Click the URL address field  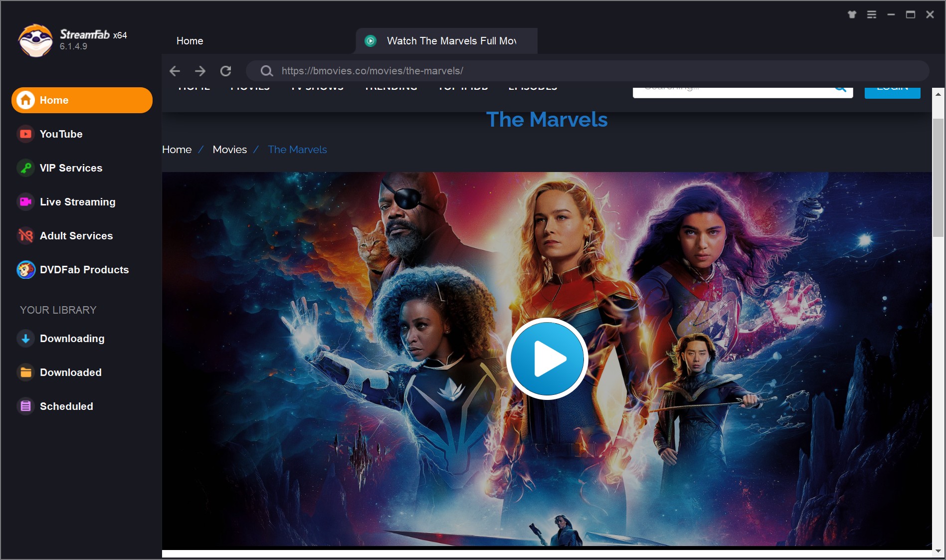coord(588,71)
